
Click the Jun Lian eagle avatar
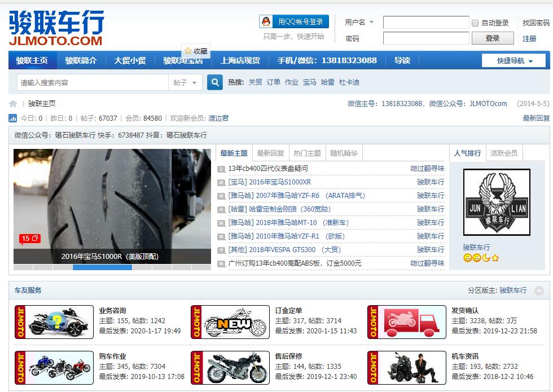coord(497,202)
